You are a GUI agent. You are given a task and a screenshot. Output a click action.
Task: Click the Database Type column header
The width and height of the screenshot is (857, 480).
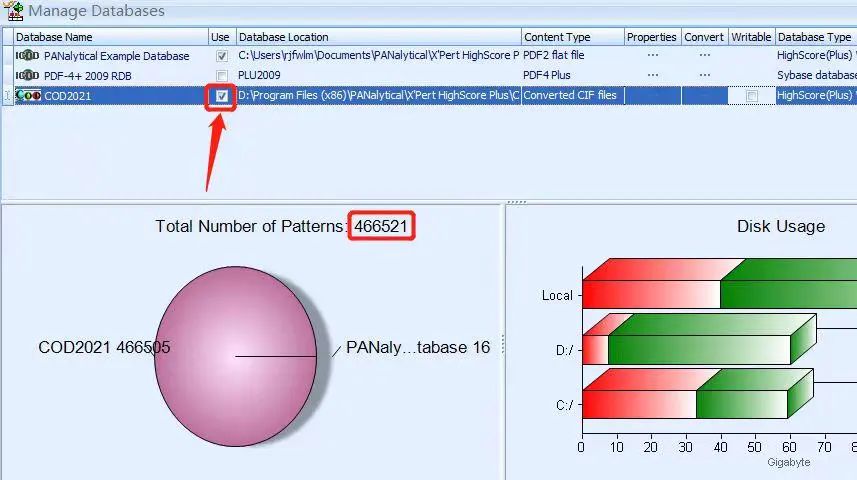coord(815,37)
